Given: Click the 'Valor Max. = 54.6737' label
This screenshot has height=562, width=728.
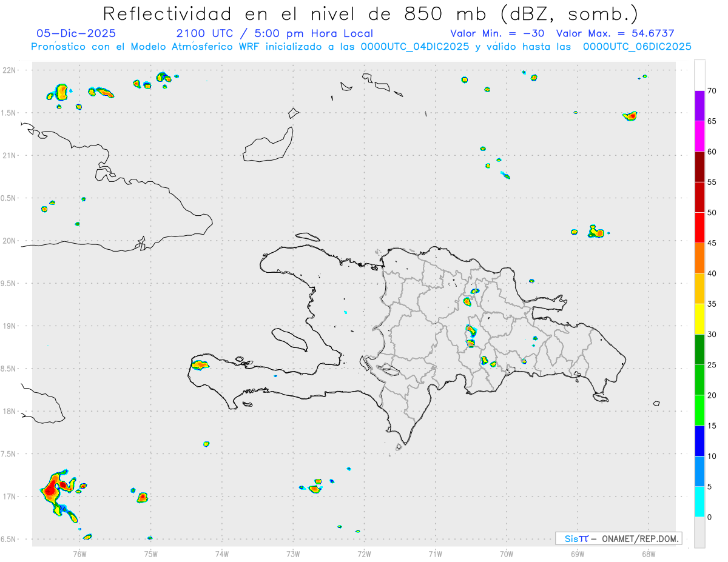Looking at the screenshot, I should [x=615, y=33].
